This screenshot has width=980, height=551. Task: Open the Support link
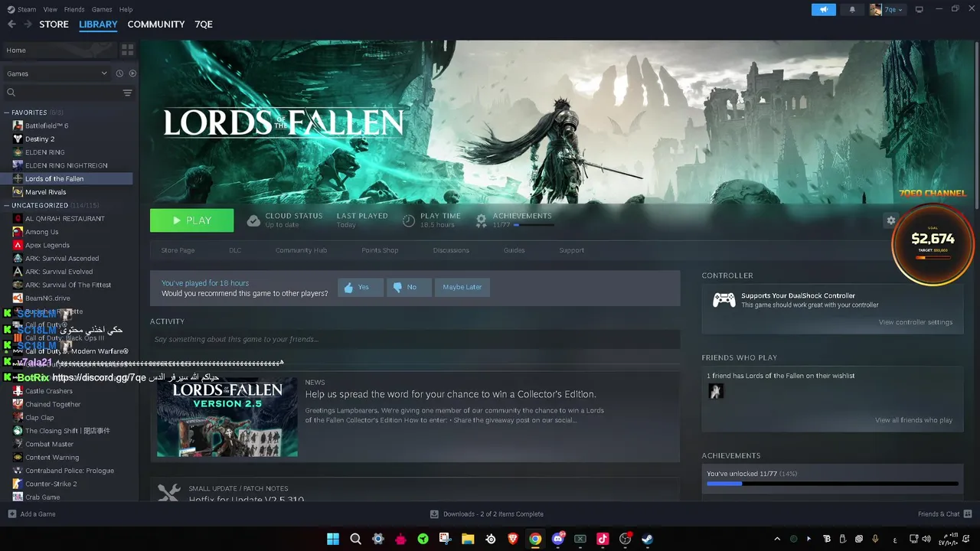click(x=571, y=250)
